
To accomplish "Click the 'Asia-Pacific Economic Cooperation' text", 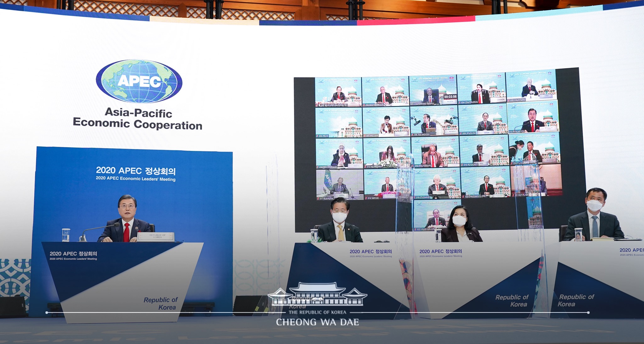I will 138,119.
